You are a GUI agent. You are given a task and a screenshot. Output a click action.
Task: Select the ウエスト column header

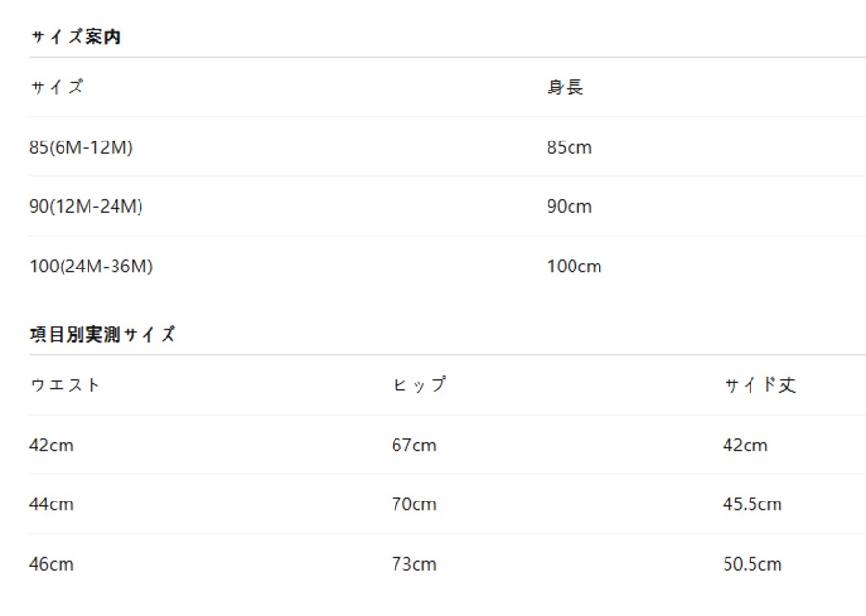click(64, 385)
